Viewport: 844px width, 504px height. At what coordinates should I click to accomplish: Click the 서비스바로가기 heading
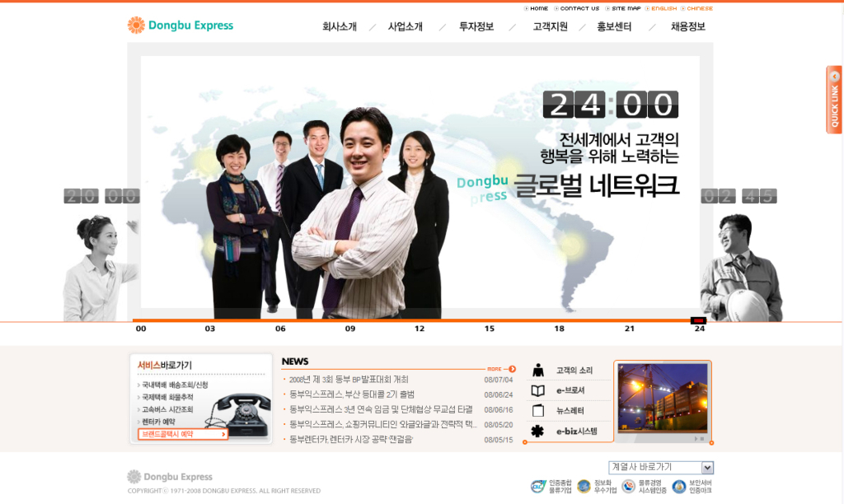[x=165, y=365]
